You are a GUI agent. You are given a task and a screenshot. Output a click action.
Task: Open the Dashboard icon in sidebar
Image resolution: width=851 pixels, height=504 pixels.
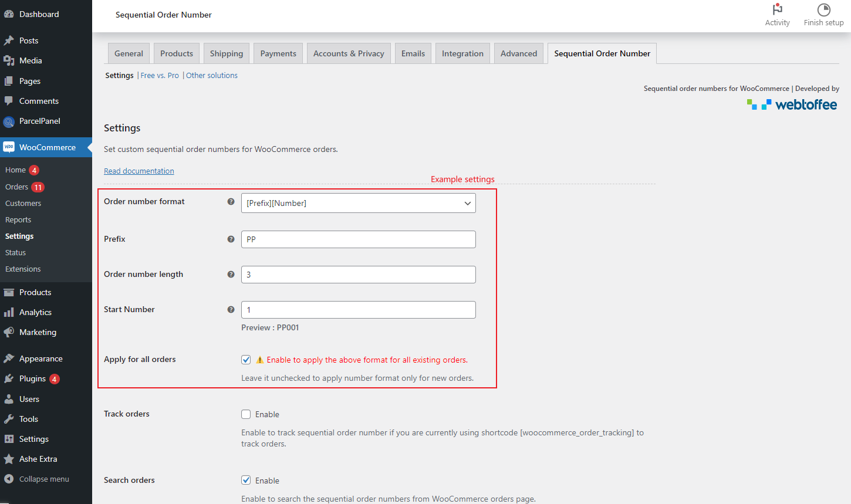(9, 14)
